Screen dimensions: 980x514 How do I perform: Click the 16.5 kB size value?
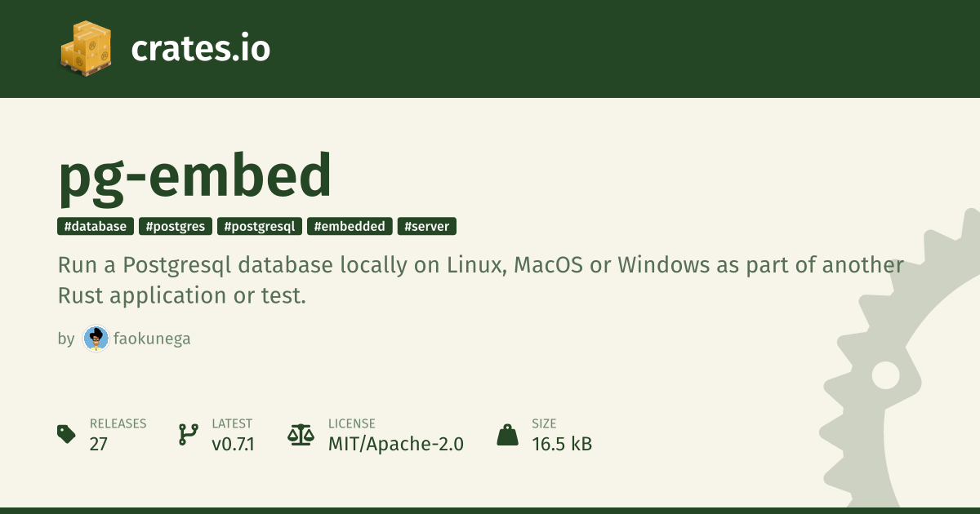[562, 444]
